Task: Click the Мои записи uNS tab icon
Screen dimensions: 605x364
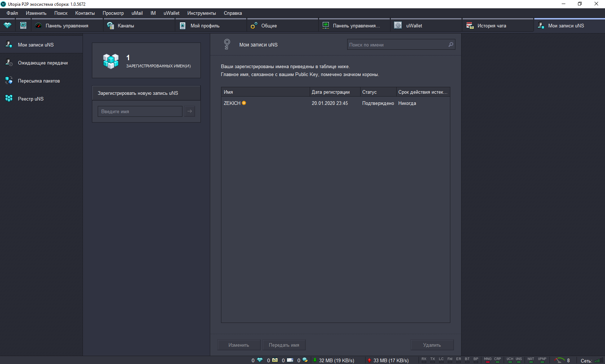Action: pyautogui.click(x=541, y=25)
